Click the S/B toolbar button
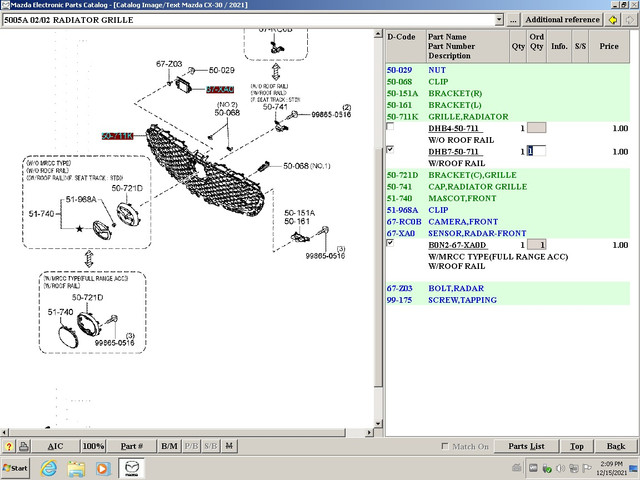The width and height of the screenshot is (640, 480). [x=211, y=446]
